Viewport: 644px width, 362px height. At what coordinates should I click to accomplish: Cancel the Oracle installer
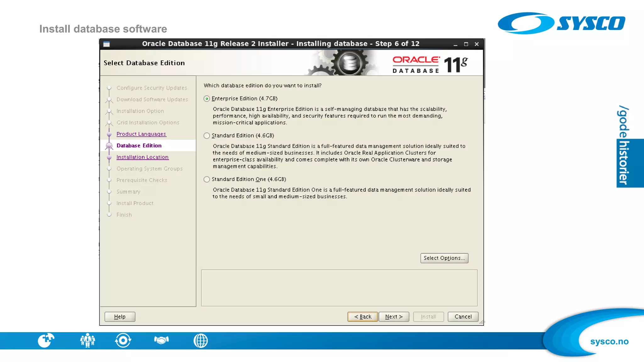coord(463,317)
